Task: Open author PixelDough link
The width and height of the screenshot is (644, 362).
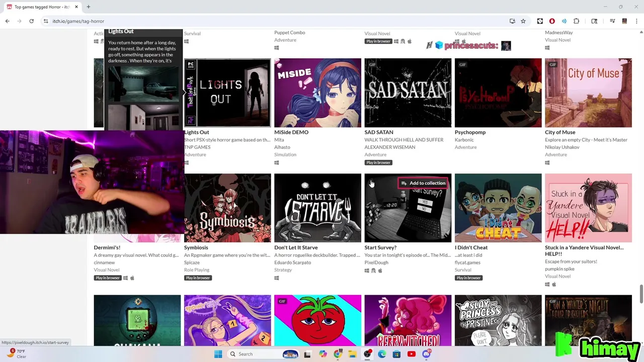Action: coord(376,262)
